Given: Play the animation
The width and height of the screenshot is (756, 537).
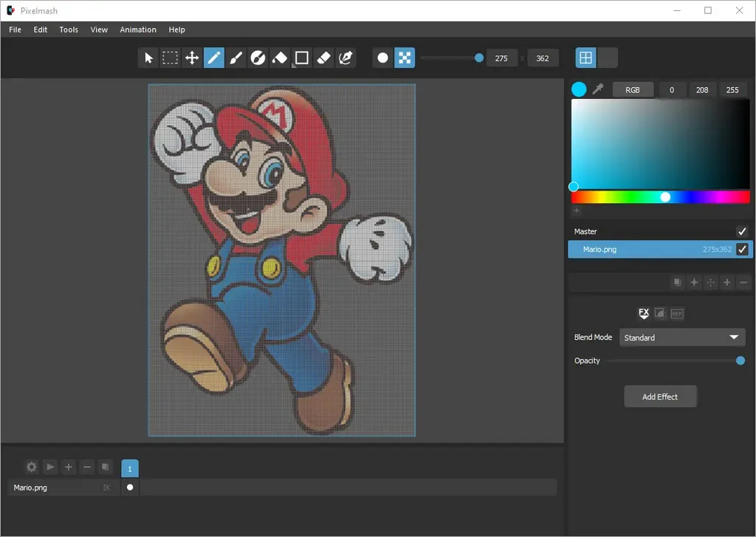Looking at the screenshot, I should click(50, 467).
